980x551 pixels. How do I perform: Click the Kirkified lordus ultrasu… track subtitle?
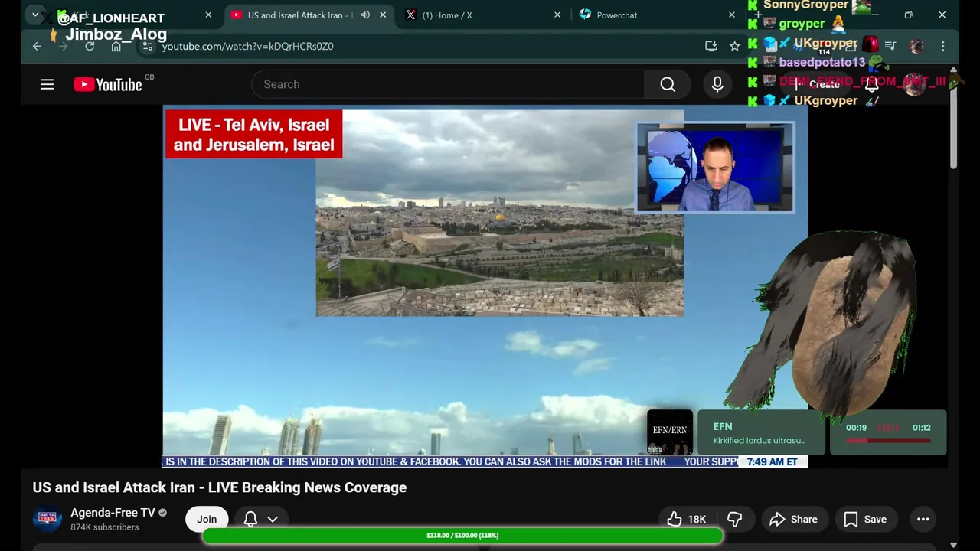click(759, 441)
